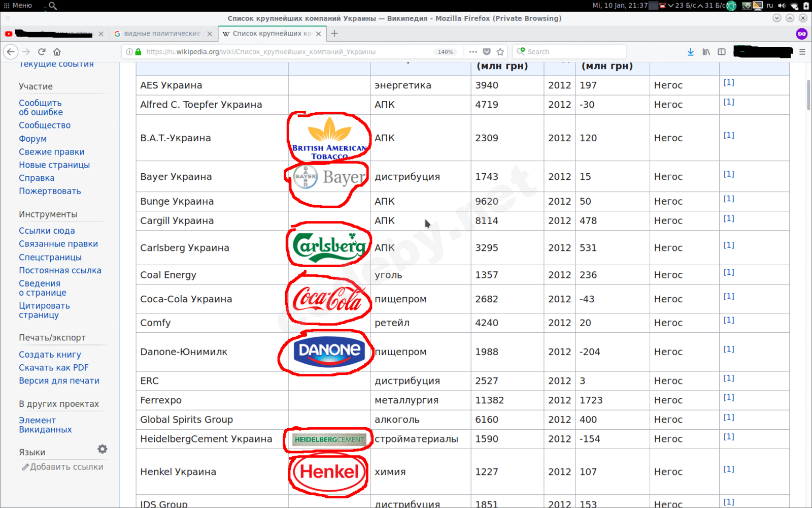Open the downloads arrow icon
Viewport: 812px width, 508px height.
(690, 52)
